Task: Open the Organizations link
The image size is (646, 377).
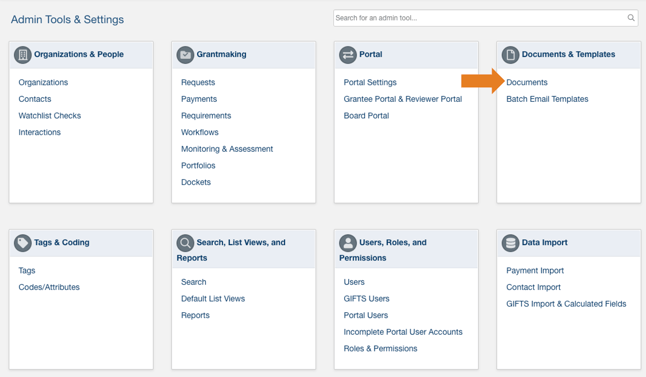Action: (43, 82)
